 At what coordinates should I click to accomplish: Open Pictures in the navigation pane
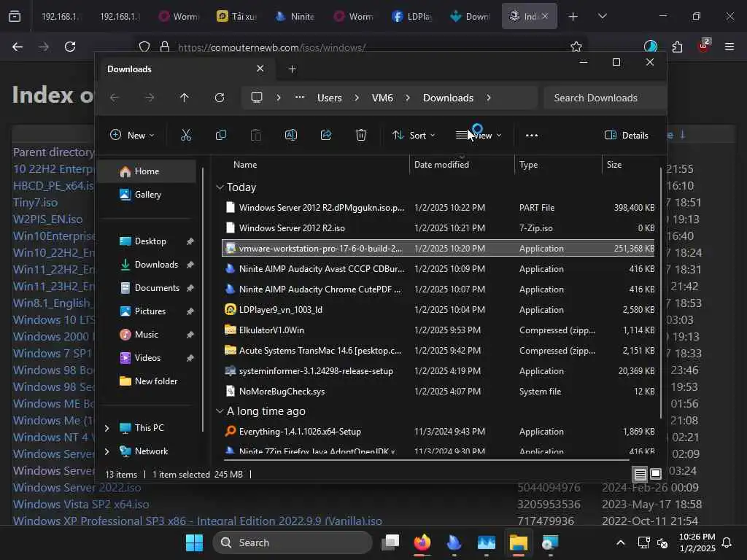coord(150,311)
